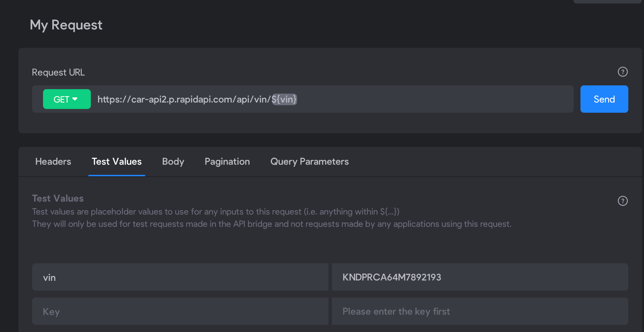644x332 pixels.
Task: Go to the Pagination tab
Action: click(x=227, y=162)
